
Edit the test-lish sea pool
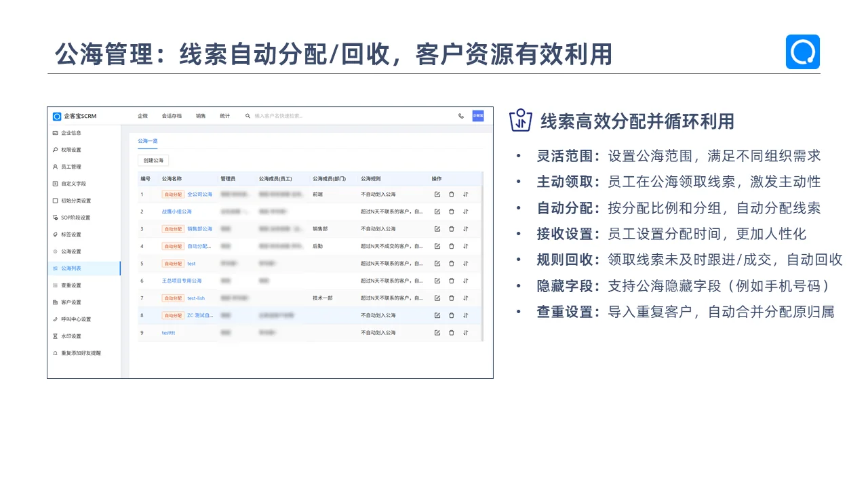coord(437,298)
